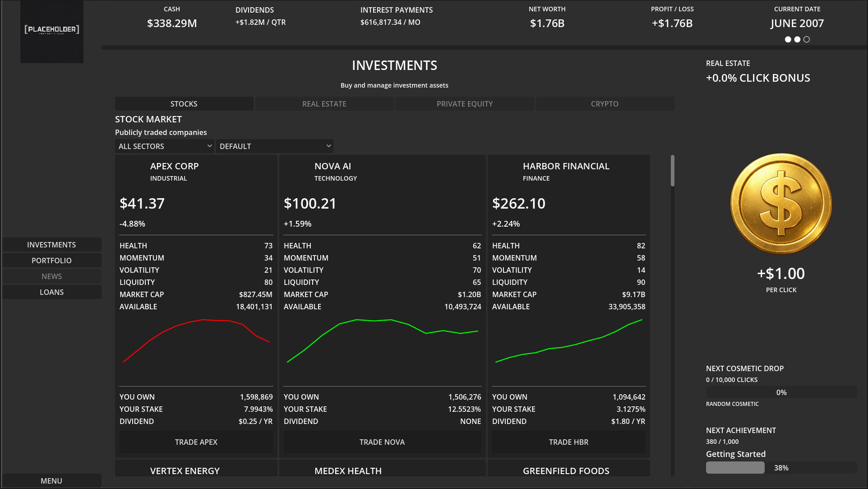Switch to the Private Equity tab

click(x=465, y=104)
